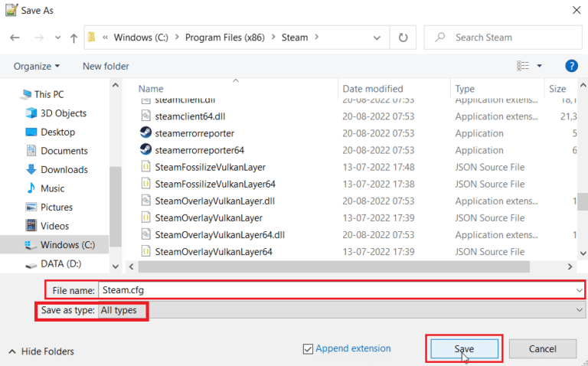The width and height of the screenshot is (588, 366).
Task: Expand the Save as type dropdown
Action: [579, 310]
